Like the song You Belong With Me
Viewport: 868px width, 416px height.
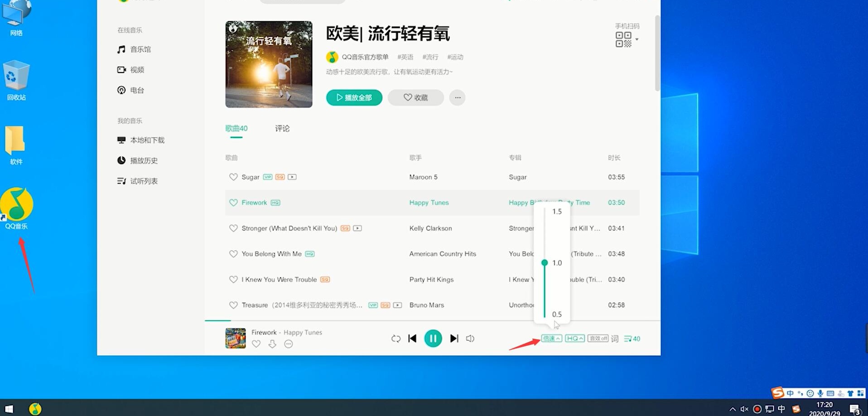[x=233, y=254]
